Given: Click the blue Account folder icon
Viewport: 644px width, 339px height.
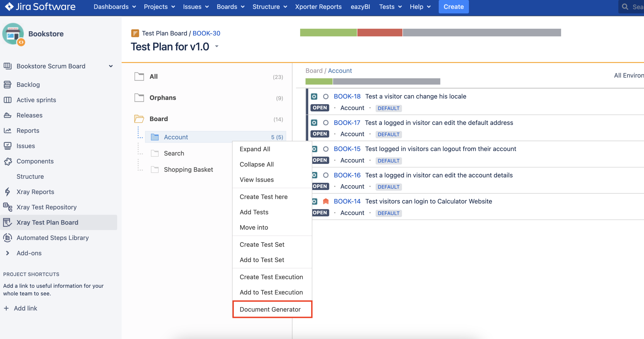Looking at the screenshot, I should 155,137.
